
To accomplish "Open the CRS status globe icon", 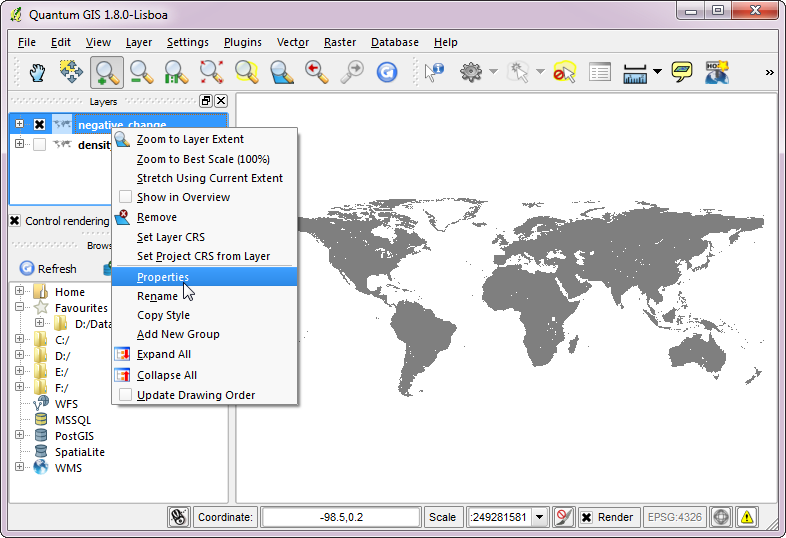I will tap(721, 517).
